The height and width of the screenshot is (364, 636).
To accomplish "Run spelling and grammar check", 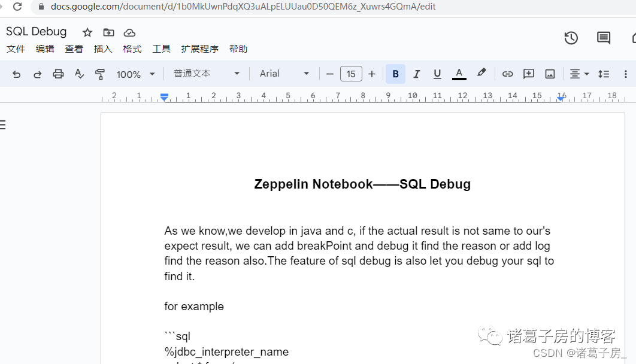I will point(79,74).
